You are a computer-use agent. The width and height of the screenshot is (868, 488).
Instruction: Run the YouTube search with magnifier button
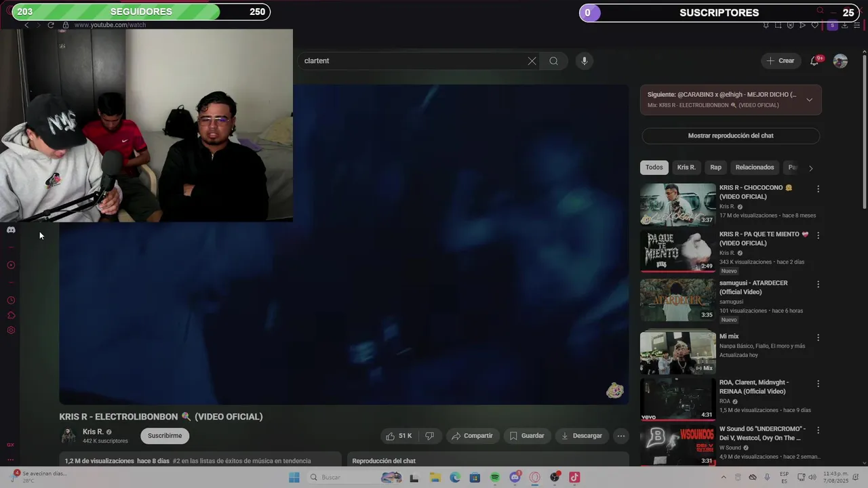coord(554,61)
